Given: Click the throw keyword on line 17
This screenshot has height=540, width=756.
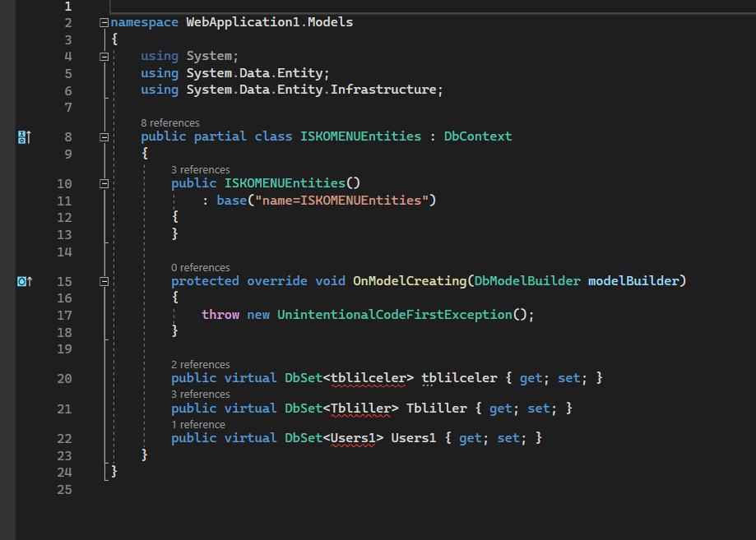Looking at the screenshot, I should (220, 315).
